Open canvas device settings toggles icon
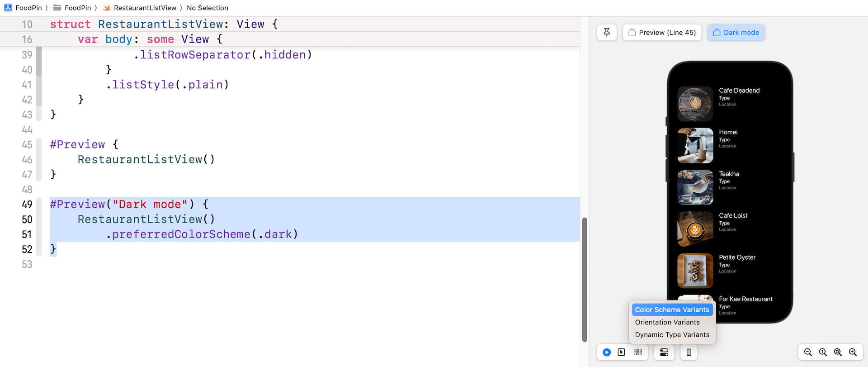Image resolution: width=868 pixels, height=367 pixels. [664, 352]
